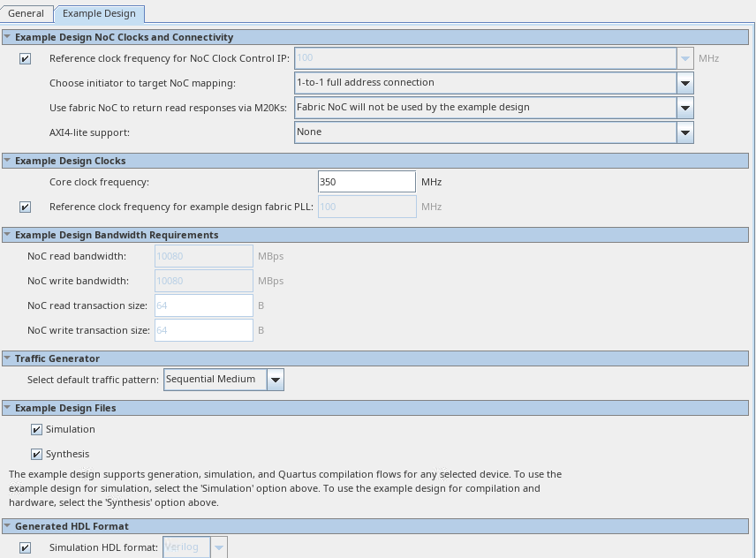
Task: Collapse the Example Design Files section
Action: (8, 408)
